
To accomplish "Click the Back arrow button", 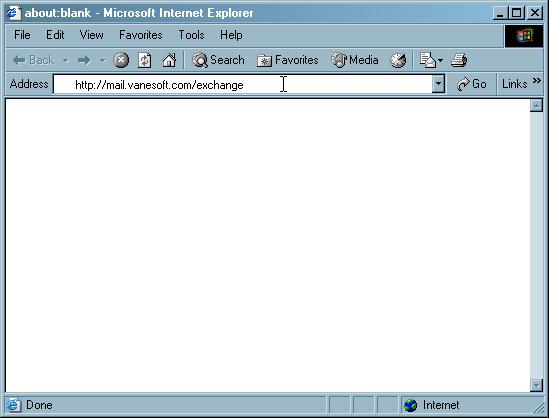I will coord(33,60).
